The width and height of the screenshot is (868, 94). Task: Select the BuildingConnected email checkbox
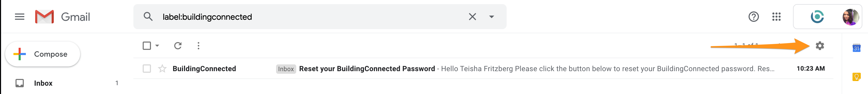pos(147,69)
